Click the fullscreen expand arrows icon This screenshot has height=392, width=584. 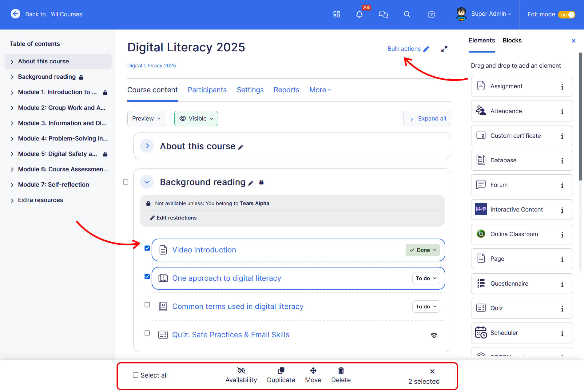(444, 49)
